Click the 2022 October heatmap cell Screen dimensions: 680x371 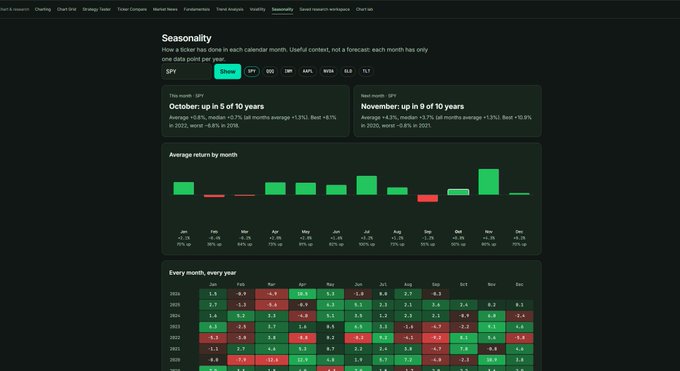pyautogui.click(x=464, y=338)
